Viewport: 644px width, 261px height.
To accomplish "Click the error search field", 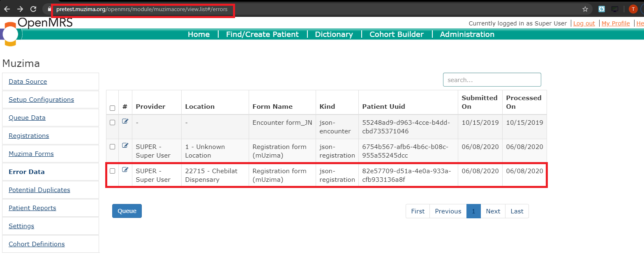I will pyautogui.click(x=492, y=80).
